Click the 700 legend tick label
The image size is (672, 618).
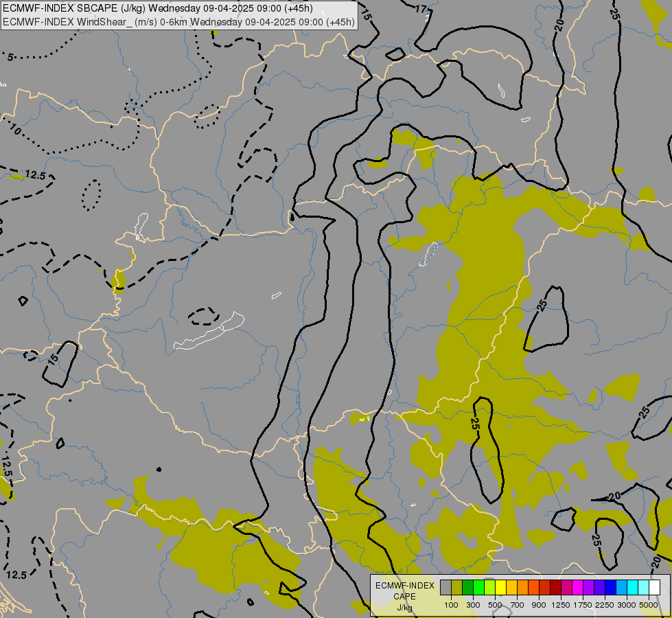point(517,605)
